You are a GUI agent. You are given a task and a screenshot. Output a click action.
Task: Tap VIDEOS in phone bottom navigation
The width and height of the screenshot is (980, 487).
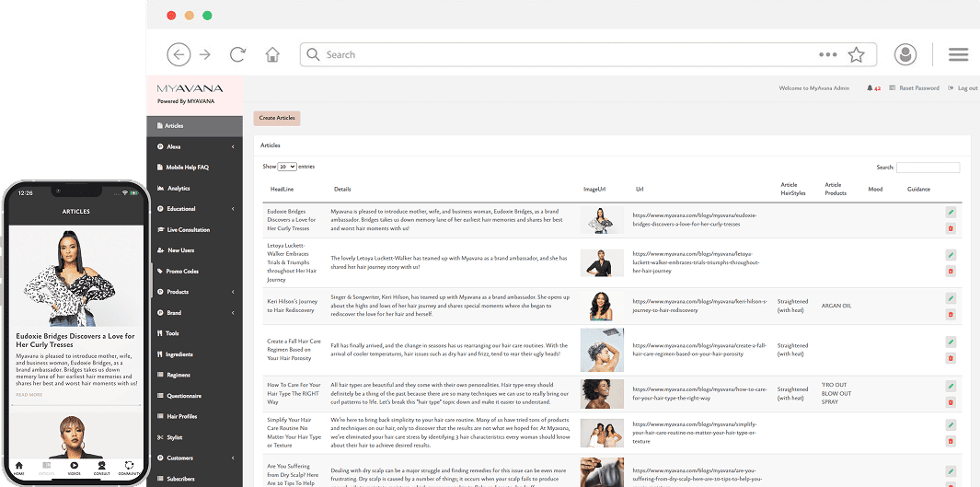click(74, 469)
